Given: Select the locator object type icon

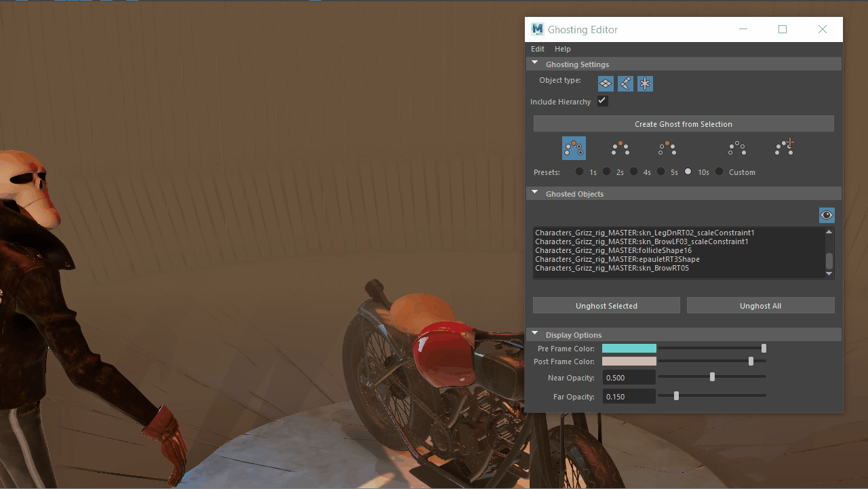Looking at the screenshot, I should [x=645, y=83].
